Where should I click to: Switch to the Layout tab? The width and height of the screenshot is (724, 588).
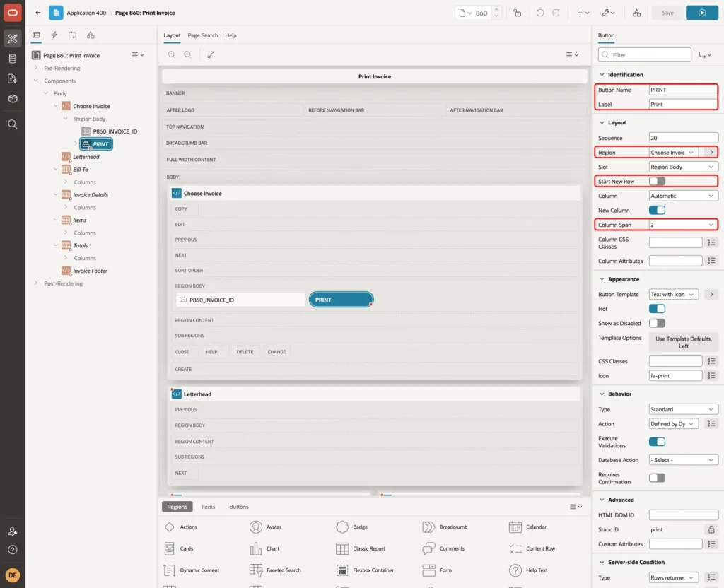coord(172,35)
